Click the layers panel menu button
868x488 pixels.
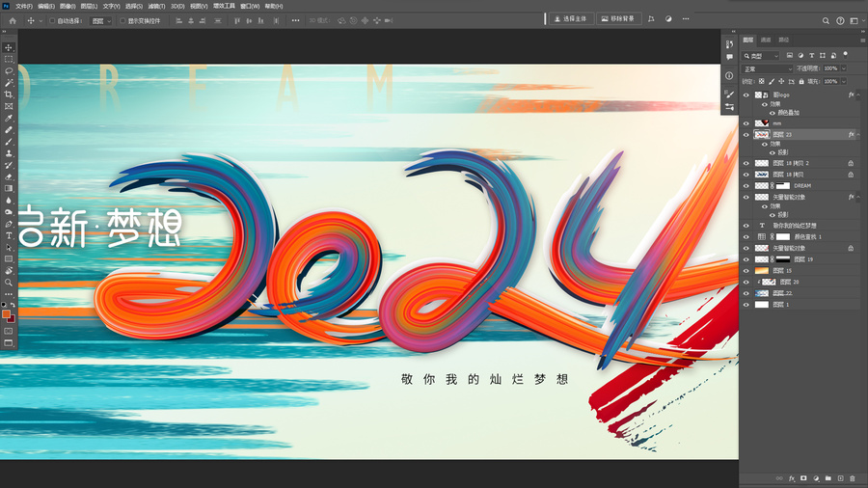[x=862, y=40]
